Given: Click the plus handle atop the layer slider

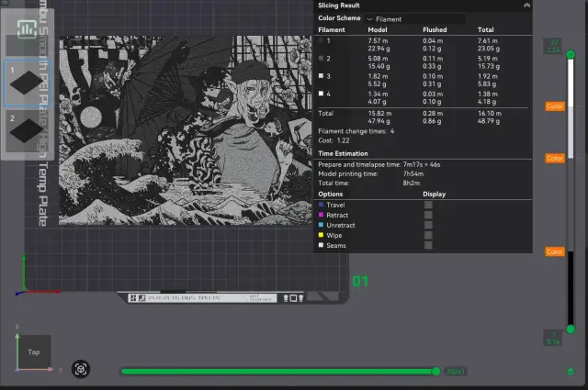Looking at the screenshot, I should pyautogui.click(x=571, y=55).
